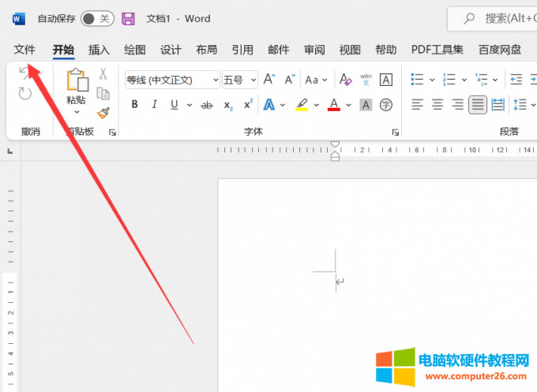Apply the yellow text highlight color
The height and width of the screenshot is (392, 537).
click(x=301, y=105)
